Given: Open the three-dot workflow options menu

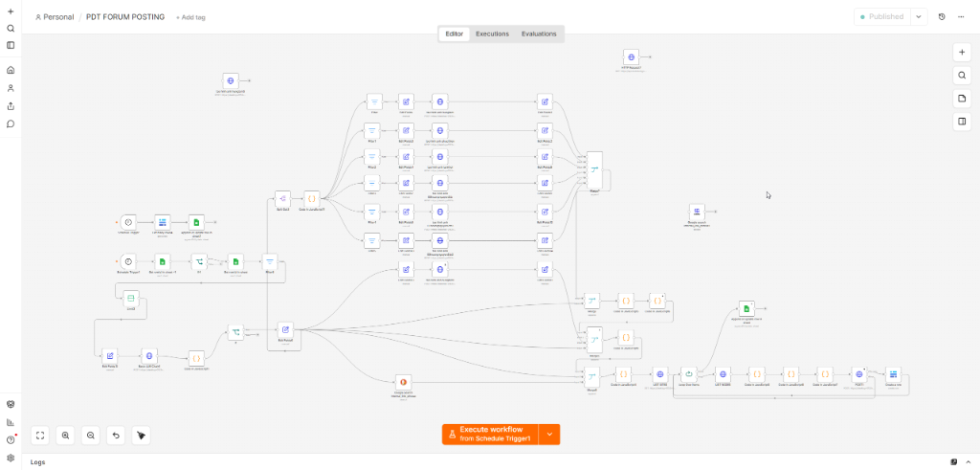Looking at the screenshot, I should click(961, 17).
